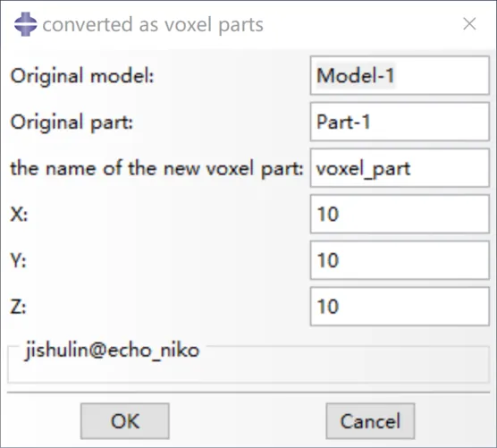Click the 'X:' label
Viewport: 497px width, 448px height.
click(x=19, y=215)
